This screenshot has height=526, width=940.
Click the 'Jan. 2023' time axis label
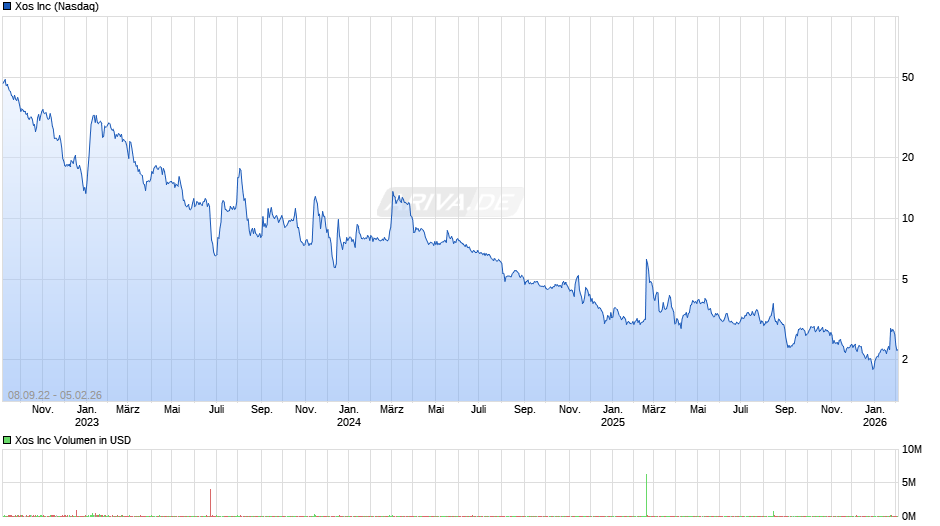point(86,416)
